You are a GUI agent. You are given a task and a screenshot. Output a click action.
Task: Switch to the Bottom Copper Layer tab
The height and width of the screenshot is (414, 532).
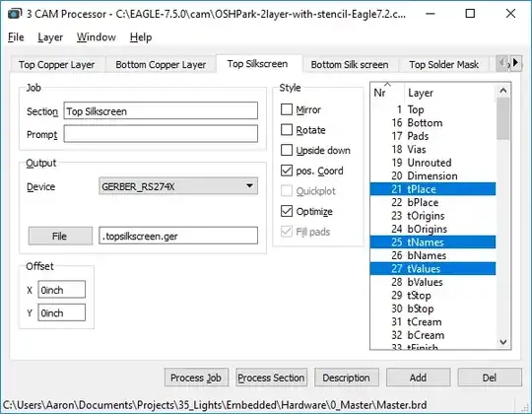coord(161,64)
